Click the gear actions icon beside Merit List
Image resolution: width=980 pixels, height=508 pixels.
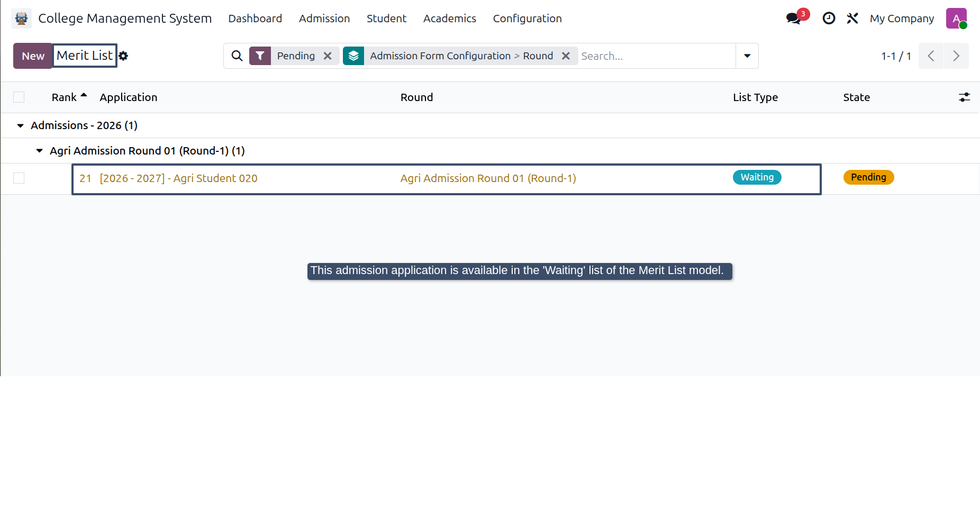point(123,56)
